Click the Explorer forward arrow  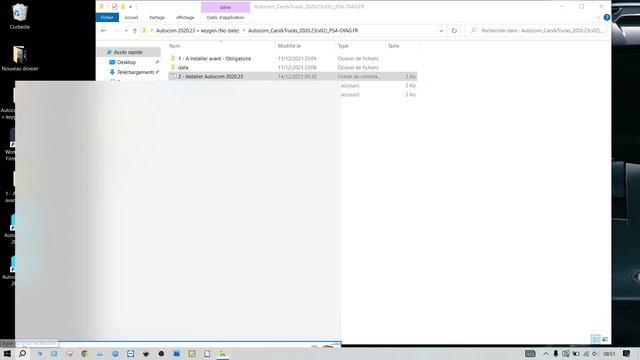[x=116, y=31]
